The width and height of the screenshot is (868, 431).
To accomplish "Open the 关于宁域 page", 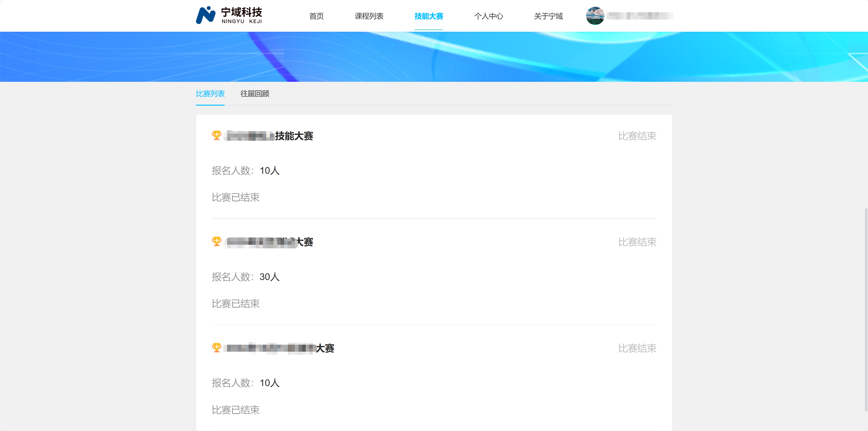I will [548, 16].
